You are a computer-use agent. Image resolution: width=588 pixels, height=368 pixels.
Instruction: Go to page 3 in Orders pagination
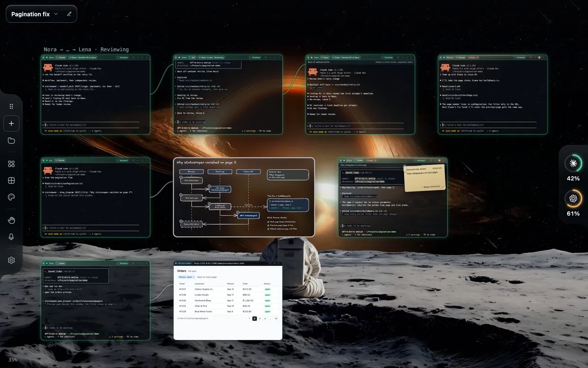(x=260, y=318)
